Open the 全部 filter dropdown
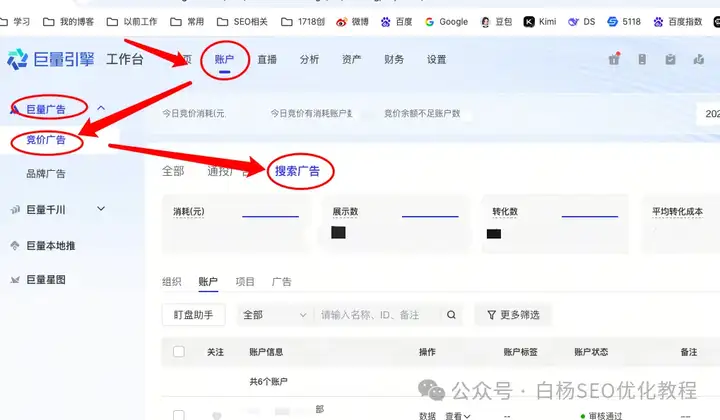Screen dimensions: 720x420 tap(275, 315)
